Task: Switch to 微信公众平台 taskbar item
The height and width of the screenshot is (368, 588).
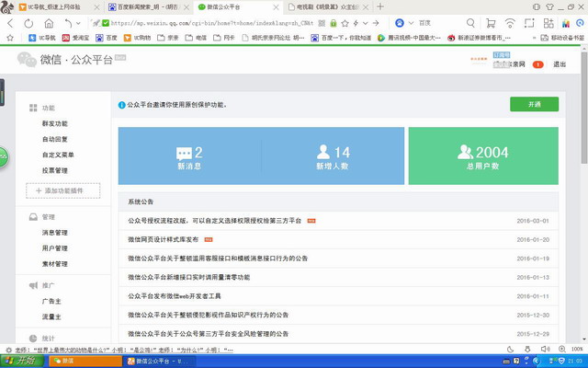Action: tap(162, 361)
